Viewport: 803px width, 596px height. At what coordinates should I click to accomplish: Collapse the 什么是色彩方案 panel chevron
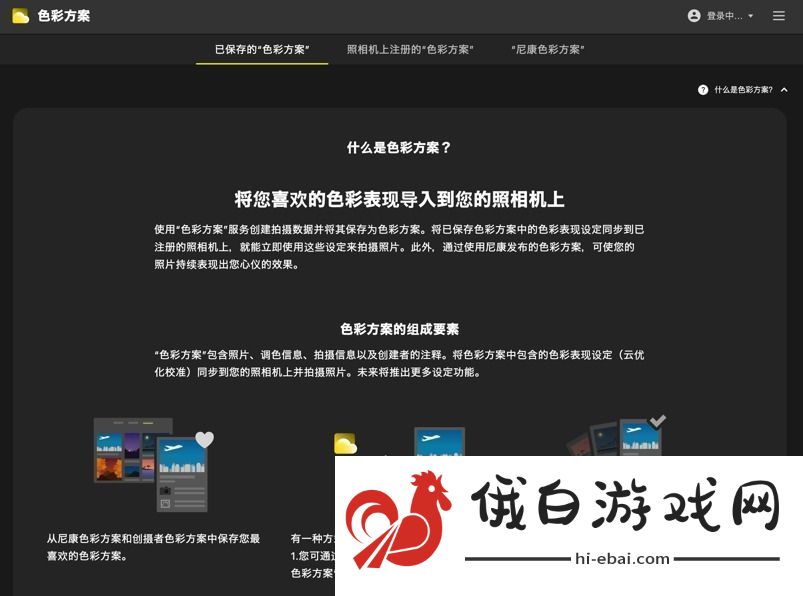(784, 90)
